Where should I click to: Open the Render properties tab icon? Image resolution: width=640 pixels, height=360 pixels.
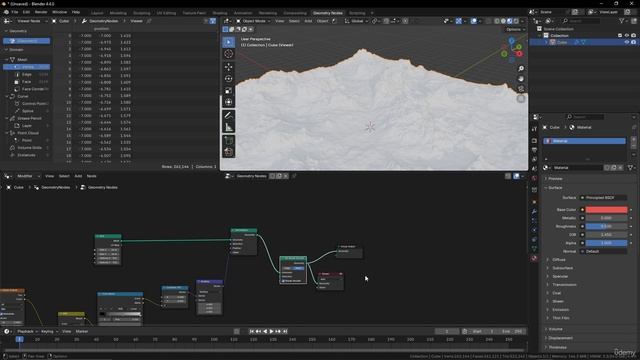534,140
